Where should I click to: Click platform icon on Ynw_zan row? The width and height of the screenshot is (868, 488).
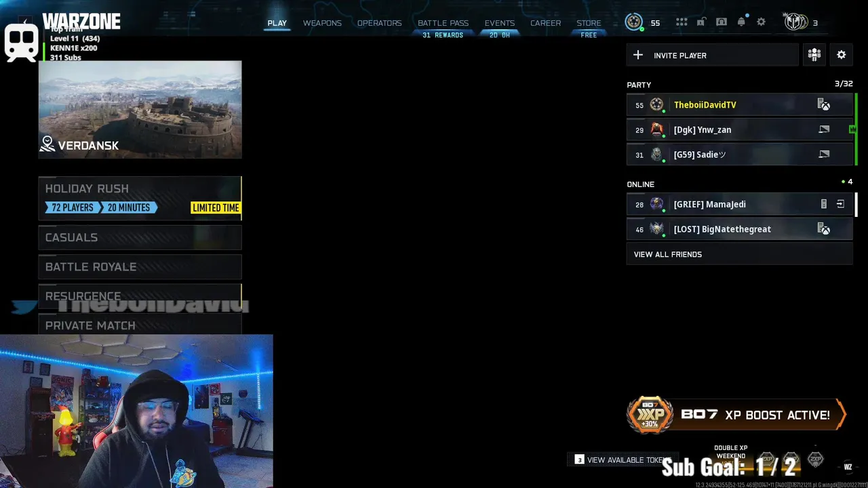(x=824, y=129)
